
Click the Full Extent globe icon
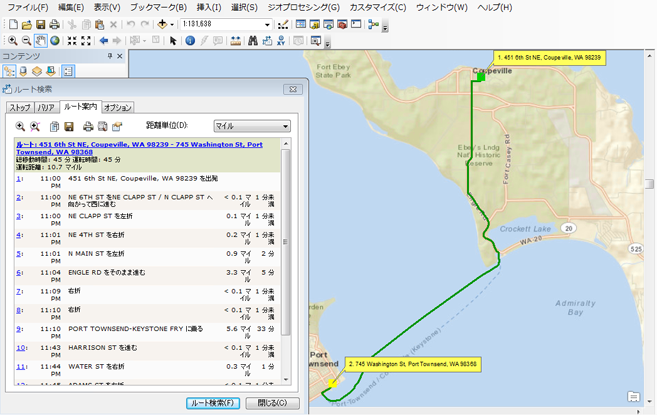(x=55, y=41)
